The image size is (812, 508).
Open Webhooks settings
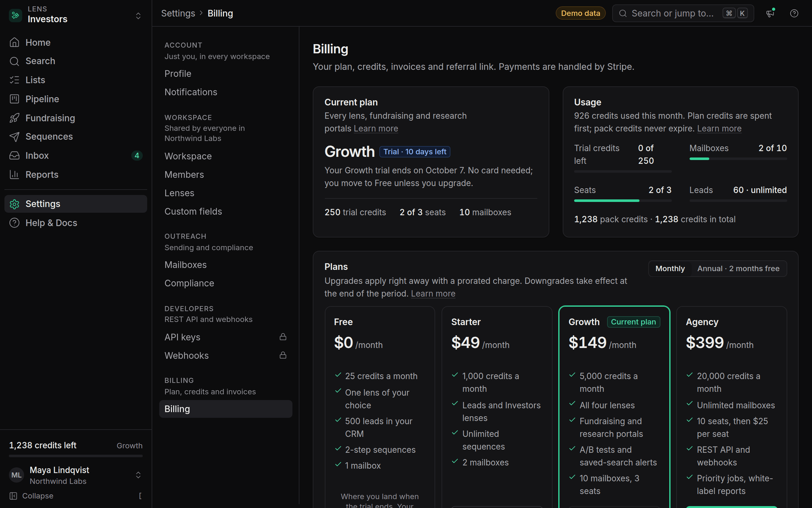click(226, 356)
